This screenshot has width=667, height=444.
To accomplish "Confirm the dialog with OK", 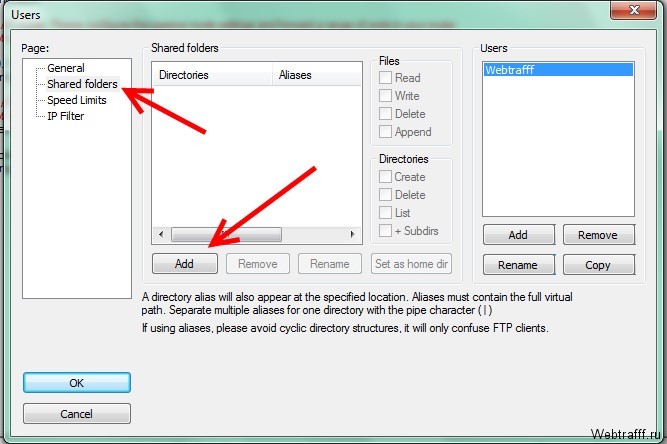I will pyautogui.click(x=77, y=383).
